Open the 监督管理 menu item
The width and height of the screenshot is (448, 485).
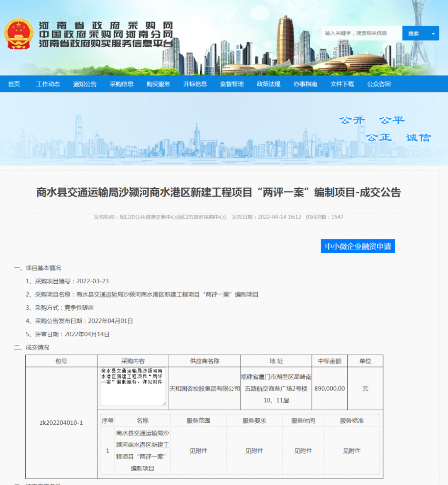(x=232, y=84)
